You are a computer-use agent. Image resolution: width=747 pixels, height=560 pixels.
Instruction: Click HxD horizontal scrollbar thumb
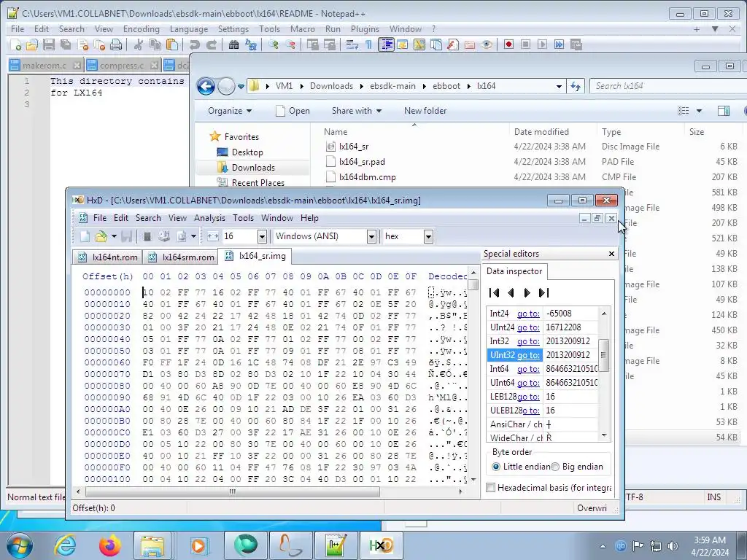pyautogui.click(x=233, y=491)
